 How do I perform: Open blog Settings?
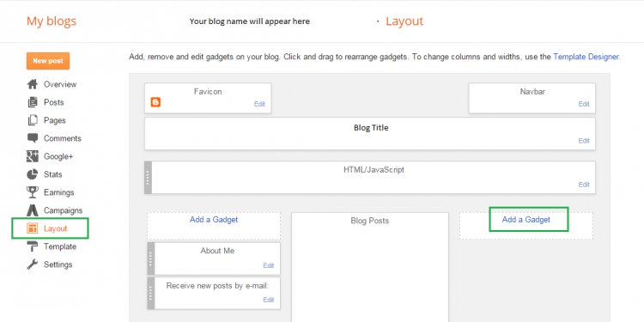tap(58, 264)
